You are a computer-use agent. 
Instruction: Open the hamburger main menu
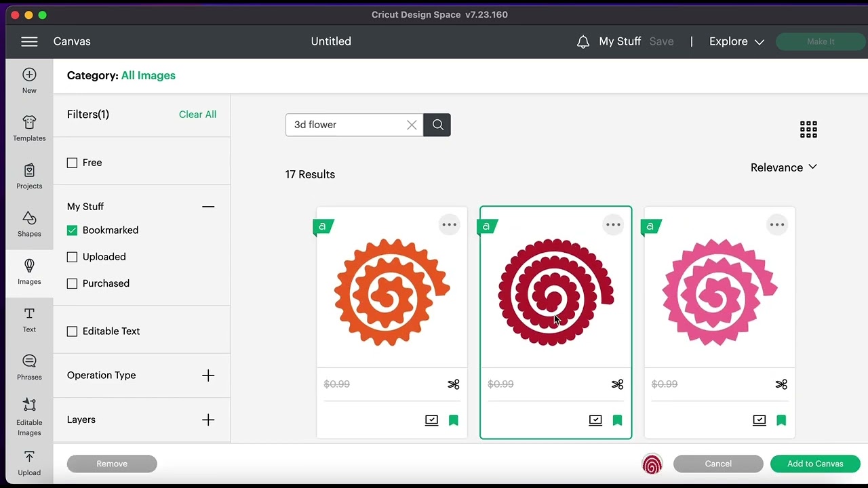(x=29, y=41)
